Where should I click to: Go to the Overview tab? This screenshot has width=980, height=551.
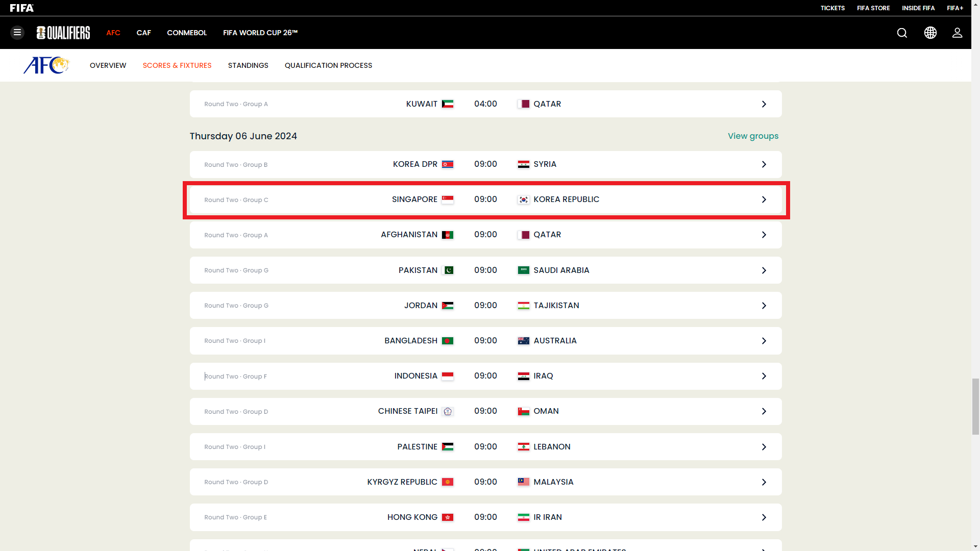pyautogui.click(x=108, y=65)
